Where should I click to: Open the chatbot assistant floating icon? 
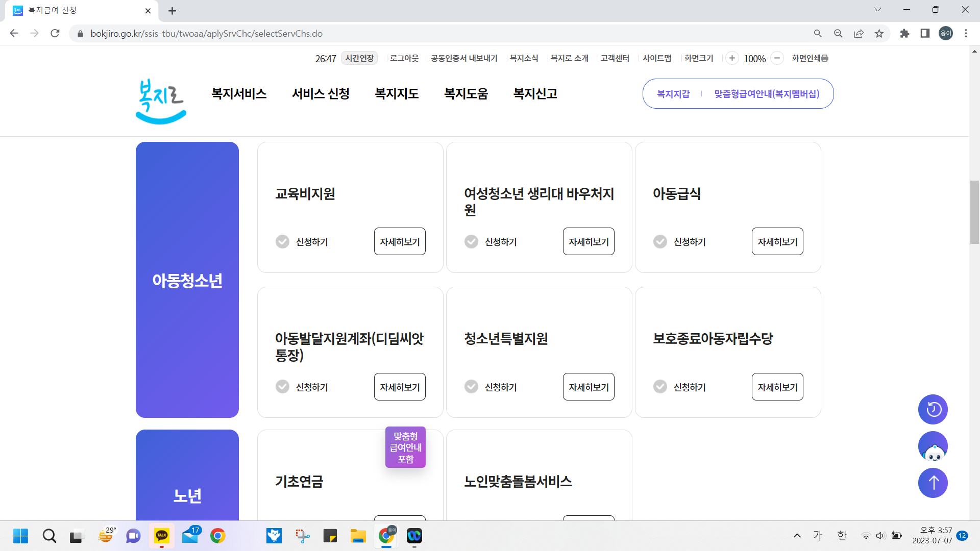tap(933, 446)
